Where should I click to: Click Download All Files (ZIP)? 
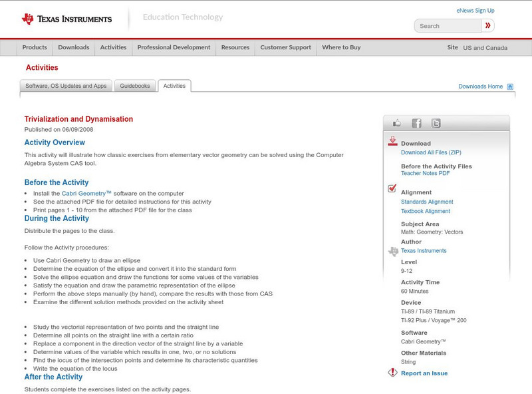point(431,152)
